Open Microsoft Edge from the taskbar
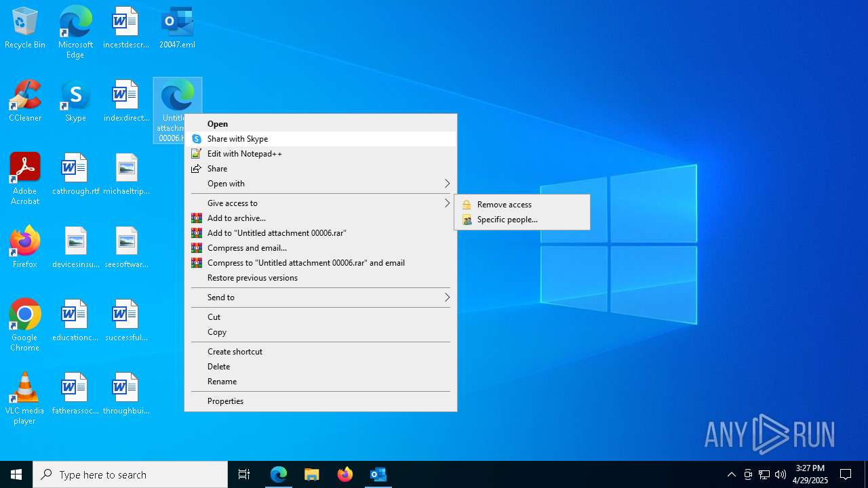This screenshot has width=868, height=488. pyautogui.click(x=279, y=474)
